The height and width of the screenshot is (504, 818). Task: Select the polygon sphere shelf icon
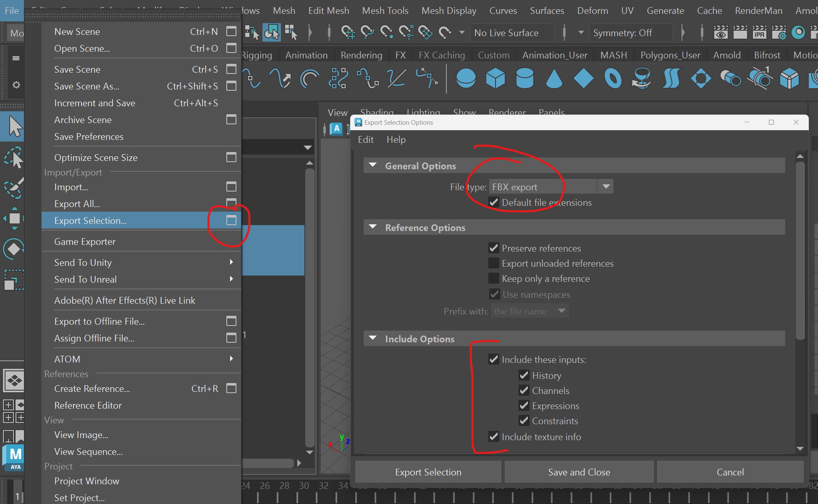pos(466,78)
